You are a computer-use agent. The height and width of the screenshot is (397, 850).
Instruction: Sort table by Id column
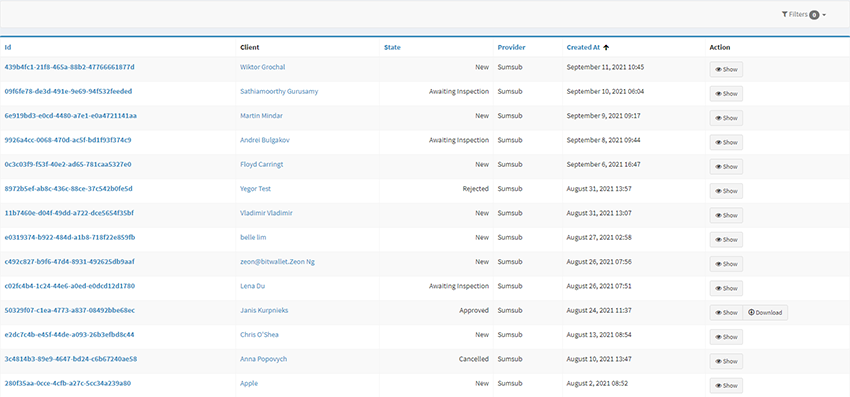tap(8, 47)
